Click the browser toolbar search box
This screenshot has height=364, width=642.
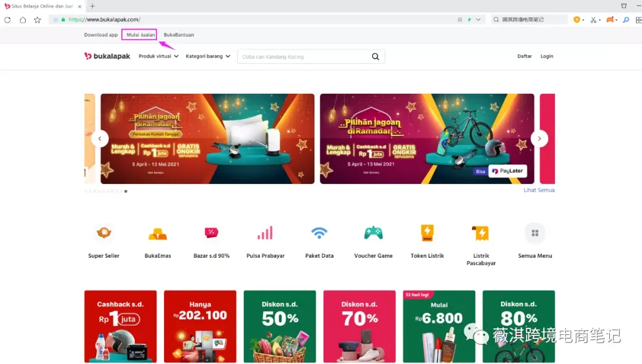529,19
